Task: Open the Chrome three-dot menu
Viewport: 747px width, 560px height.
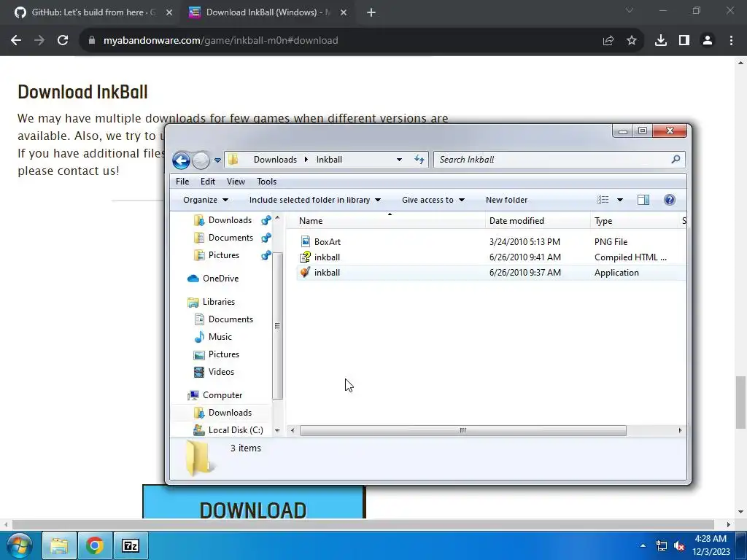Action: tap(731, 41)
